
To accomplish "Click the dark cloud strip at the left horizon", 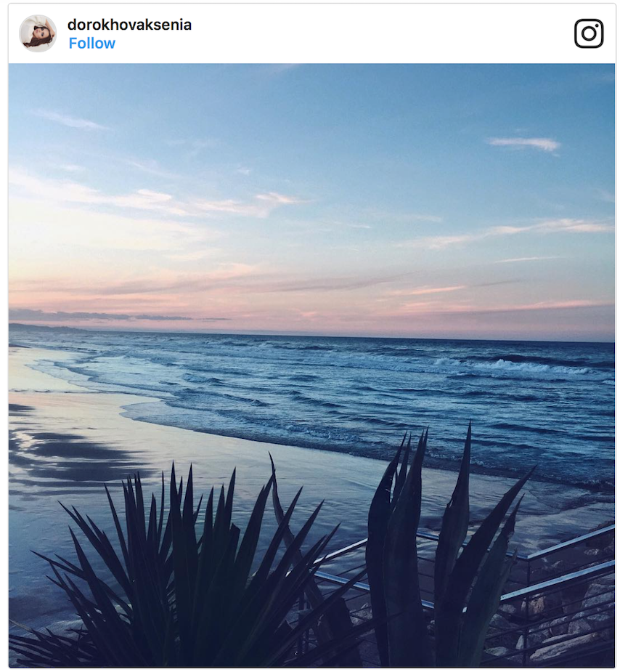I will coord(94,315).
